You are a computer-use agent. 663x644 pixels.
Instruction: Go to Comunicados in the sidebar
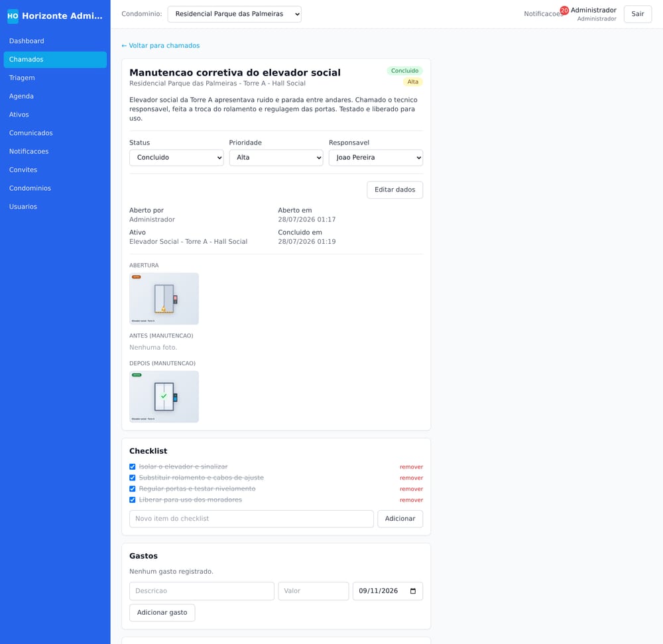55,133
